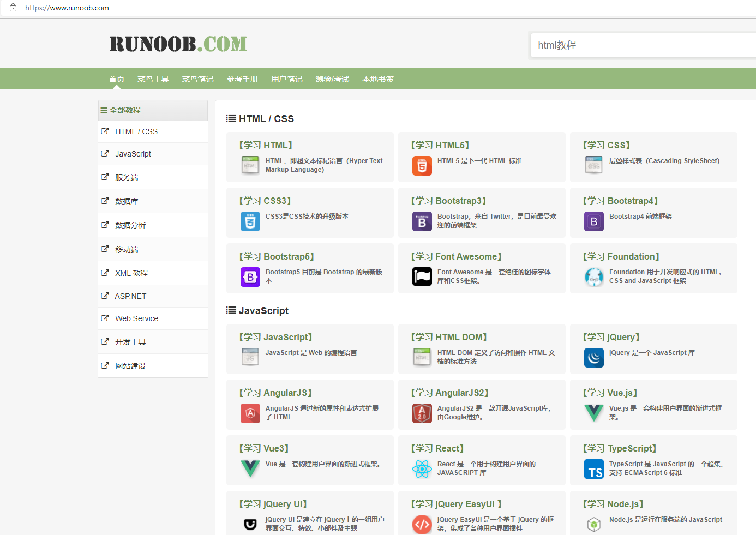
Task: Click the Node.js hexagon icon
Action: tap(594, 524)
